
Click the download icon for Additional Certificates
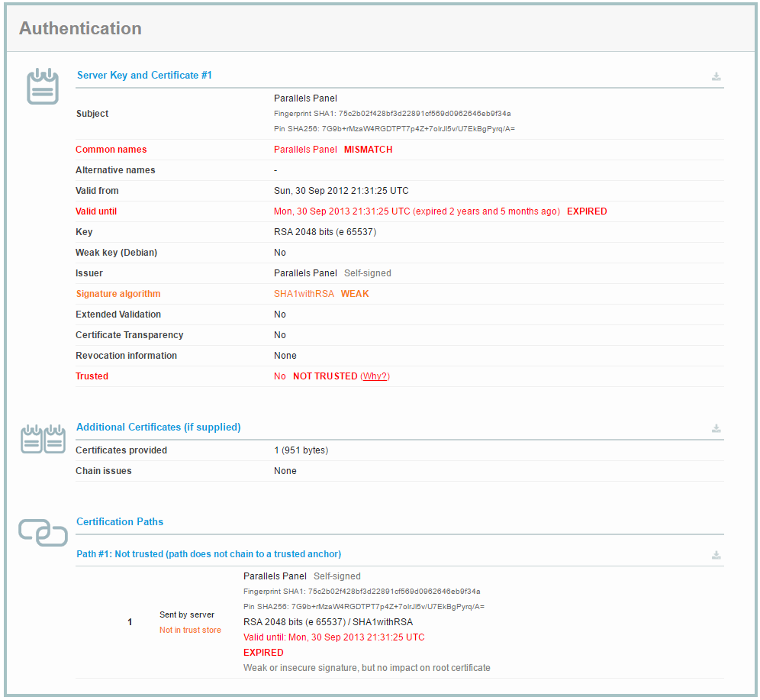716,428
